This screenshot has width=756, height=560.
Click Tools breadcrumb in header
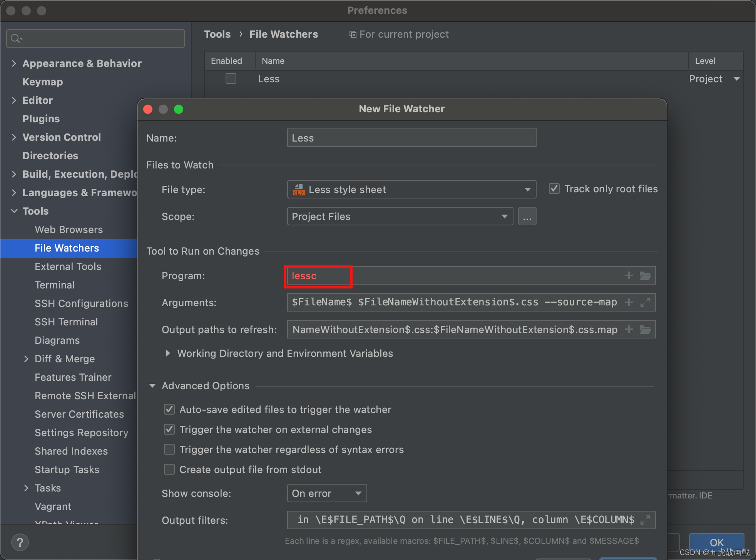pyautogui.click(x=217, y=34)
